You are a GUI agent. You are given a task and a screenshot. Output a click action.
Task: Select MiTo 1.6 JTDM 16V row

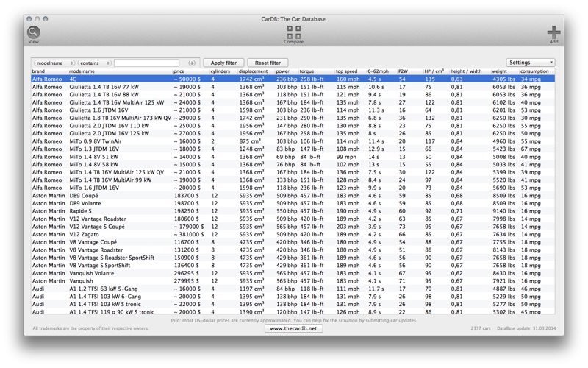pos(293,188)
